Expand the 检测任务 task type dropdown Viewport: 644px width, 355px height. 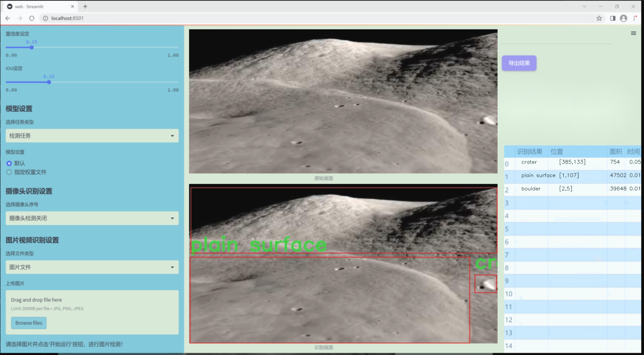[x=92, y=135]
